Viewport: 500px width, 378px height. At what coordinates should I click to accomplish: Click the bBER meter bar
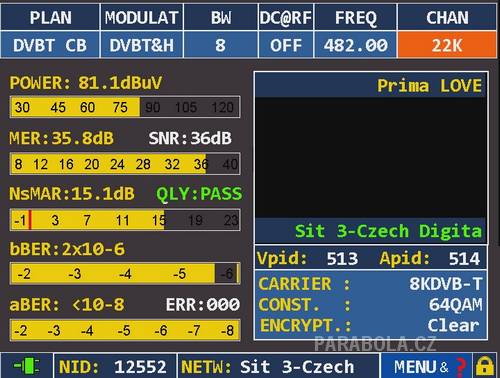(x=125, y=273)
